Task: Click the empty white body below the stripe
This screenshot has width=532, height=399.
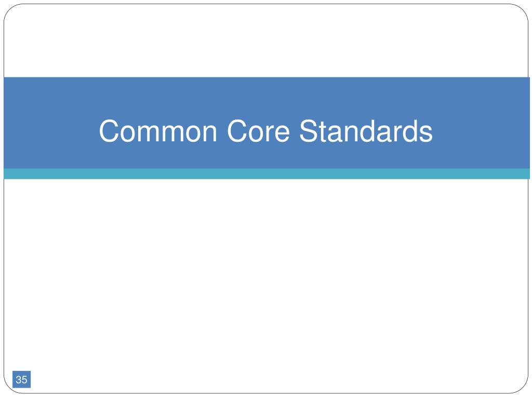Action: 266,271
